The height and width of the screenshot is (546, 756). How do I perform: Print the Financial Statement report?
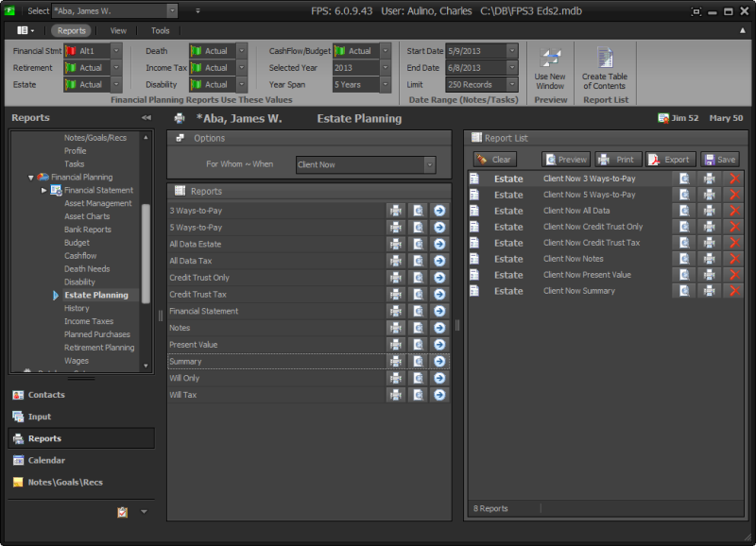pos(396,312)
